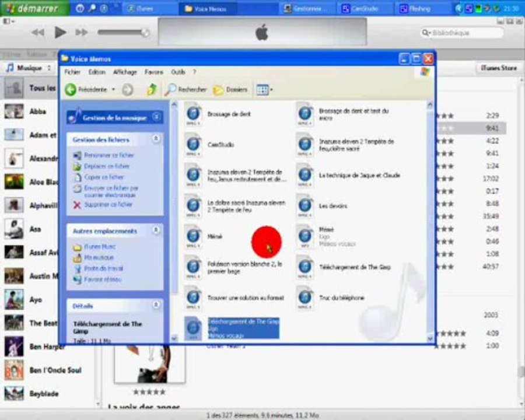Image resolution: width=525 pixels, height=420 pixels.
Task: Open the Précédente history dropdown arrow
Action: (113, 89)
